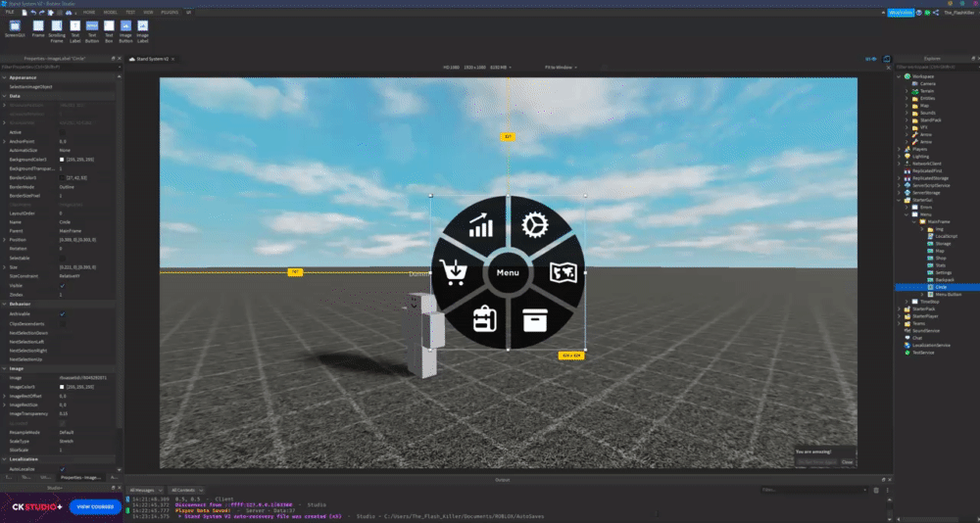
Task: Click the Menu center button in viewport
Action: click(x=508, y=273)
